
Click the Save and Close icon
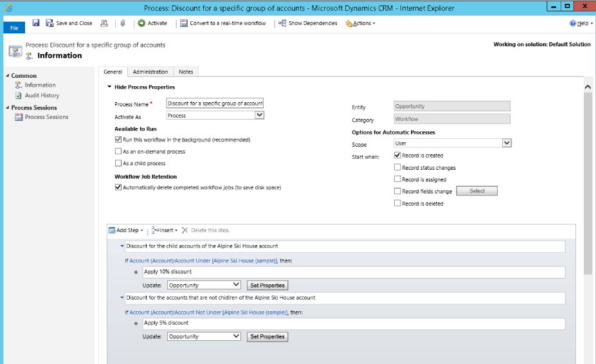50,23
